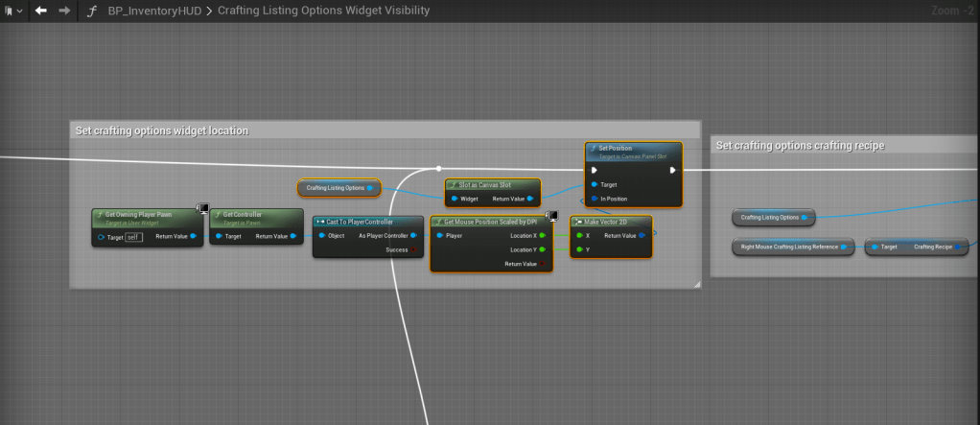
Task: Select the Slot as Canvas Slot node title
Action: (x=485, y=185)
